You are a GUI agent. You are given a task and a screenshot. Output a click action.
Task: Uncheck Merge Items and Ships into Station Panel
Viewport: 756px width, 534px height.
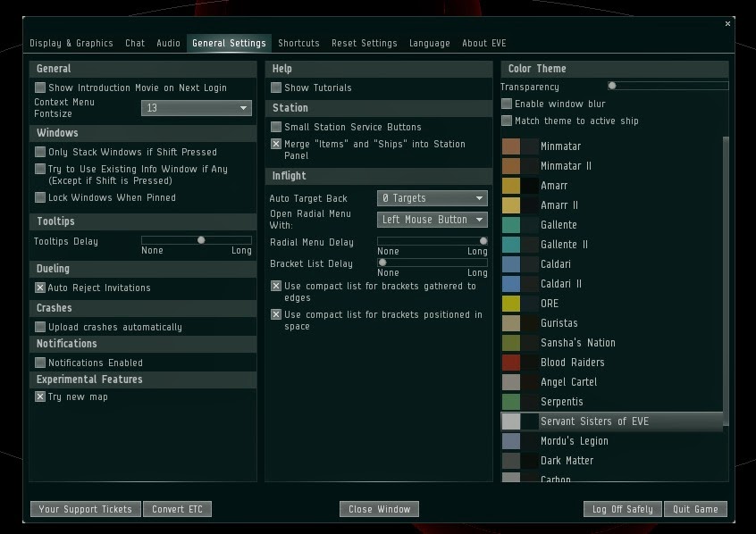(276, 144)
